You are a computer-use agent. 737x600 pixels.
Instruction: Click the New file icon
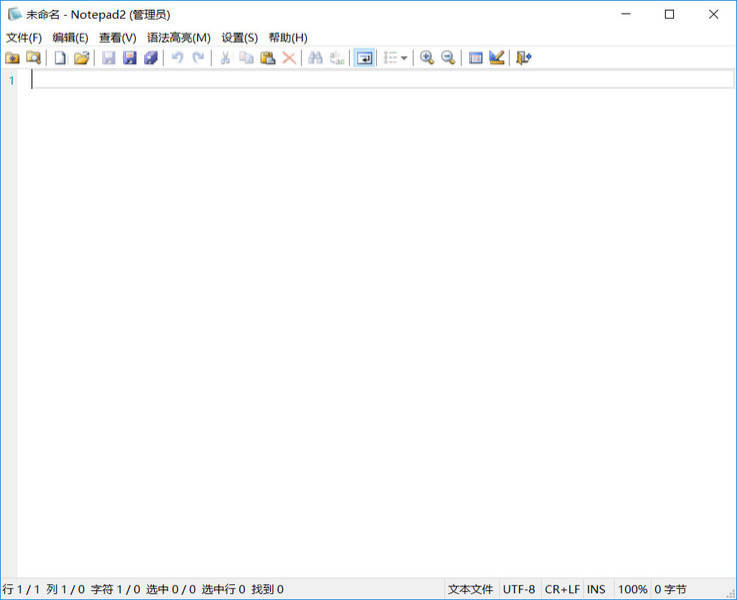coord(60,58)
